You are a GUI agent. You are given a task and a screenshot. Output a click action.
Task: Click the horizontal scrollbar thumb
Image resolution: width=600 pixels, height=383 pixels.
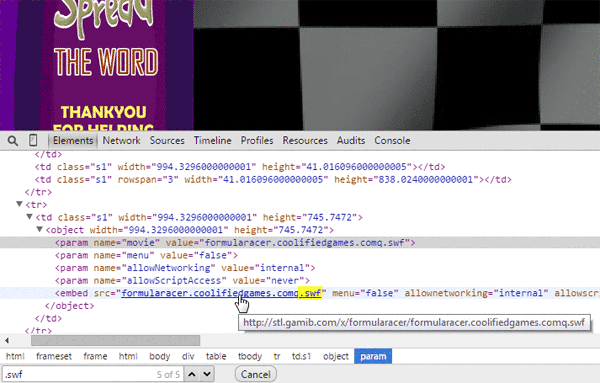click(115, 340)
